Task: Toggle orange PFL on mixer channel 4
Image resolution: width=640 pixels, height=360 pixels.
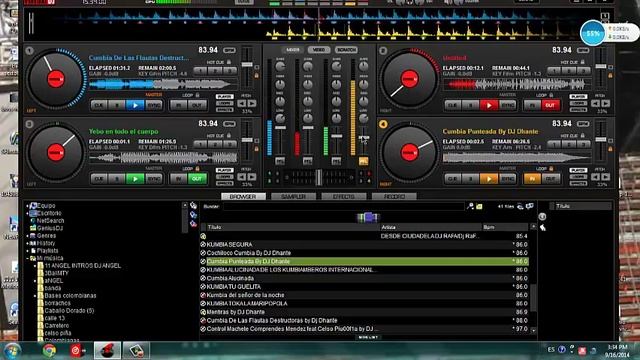Action: coord(363,161)
